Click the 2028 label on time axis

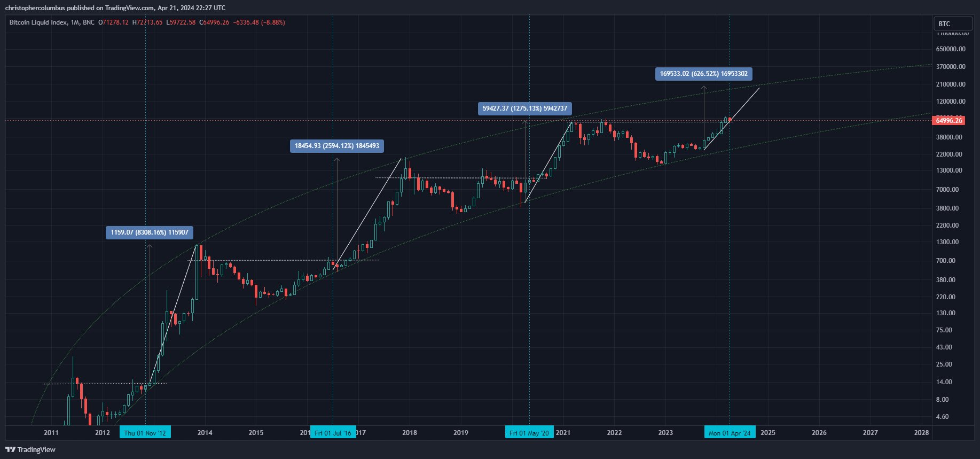[921, 433]
